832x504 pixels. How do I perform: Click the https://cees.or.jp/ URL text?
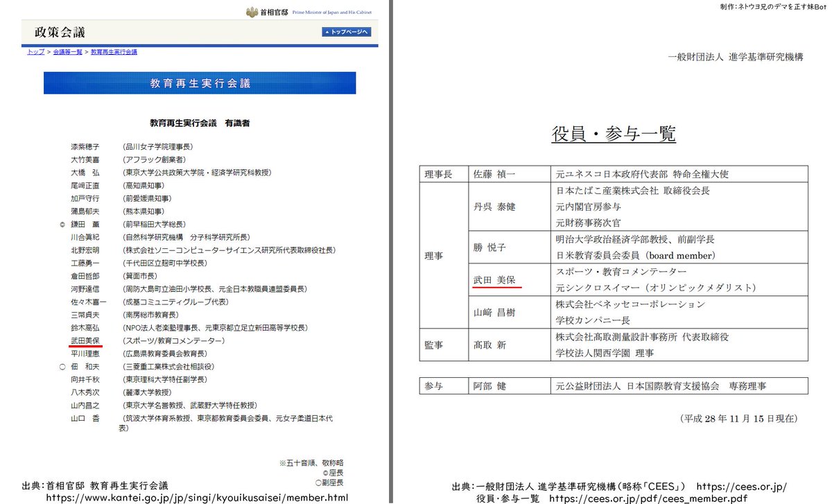tap(741, 487)
